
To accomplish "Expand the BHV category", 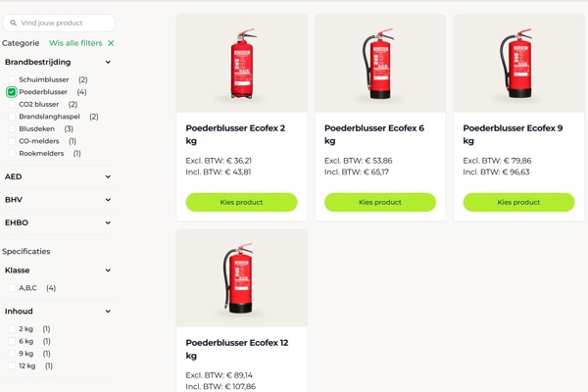I will coord(108,200).
